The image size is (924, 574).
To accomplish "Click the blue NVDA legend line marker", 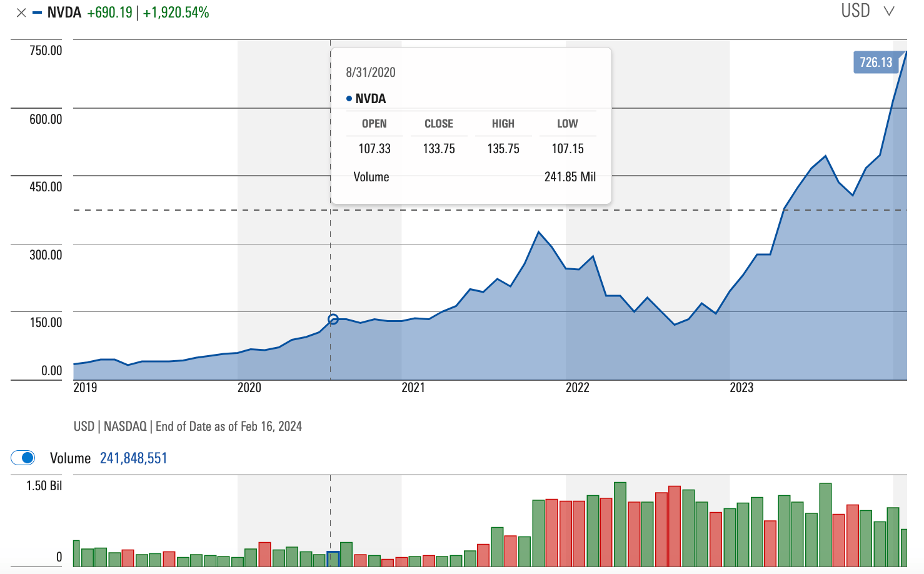I will [x=38, y=13].
